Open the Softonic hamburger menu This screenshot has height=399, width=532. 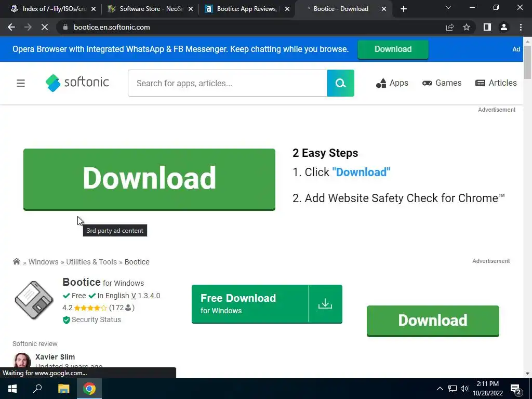[21, 83]
